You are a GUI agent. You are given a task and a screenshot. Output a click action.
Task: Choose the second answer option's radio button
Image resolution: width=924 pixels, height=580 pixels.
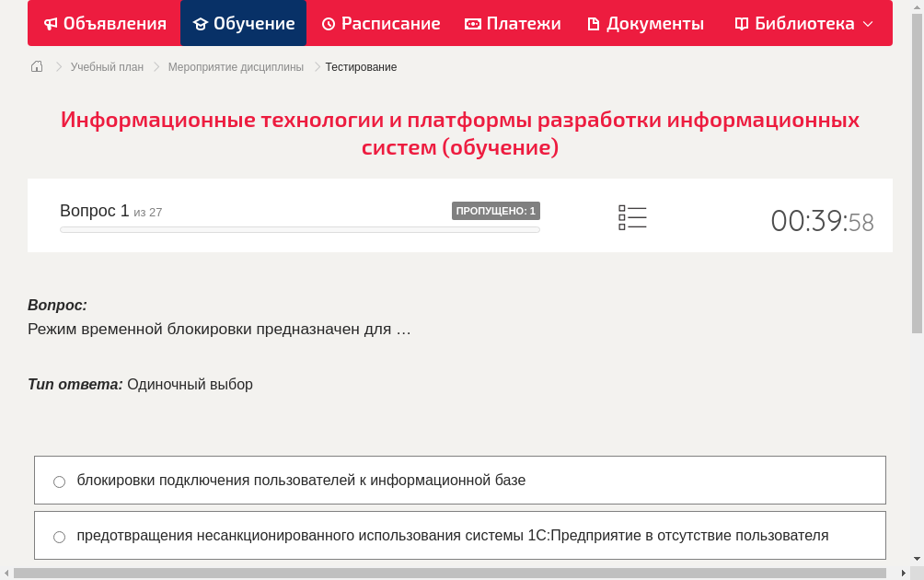tap(59, 536)
